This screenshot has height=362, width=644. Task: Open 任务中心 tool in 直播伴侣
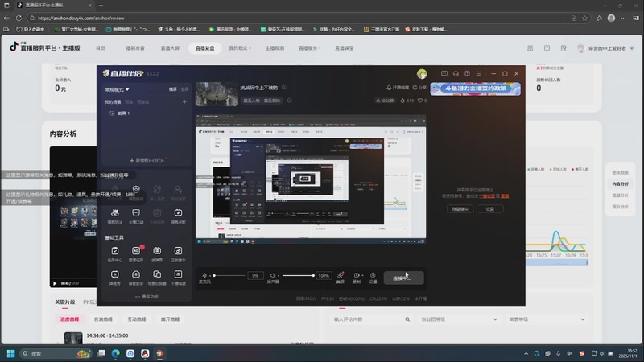114,251
